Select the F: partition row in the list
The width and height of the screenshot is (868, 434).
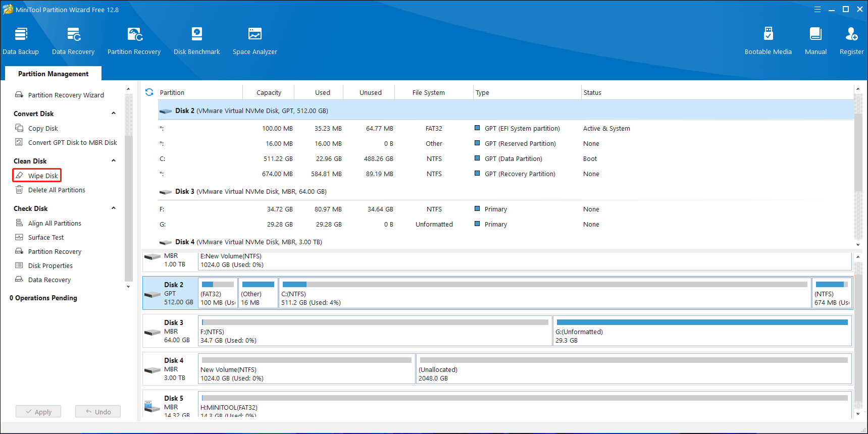[x=505, y=209]
